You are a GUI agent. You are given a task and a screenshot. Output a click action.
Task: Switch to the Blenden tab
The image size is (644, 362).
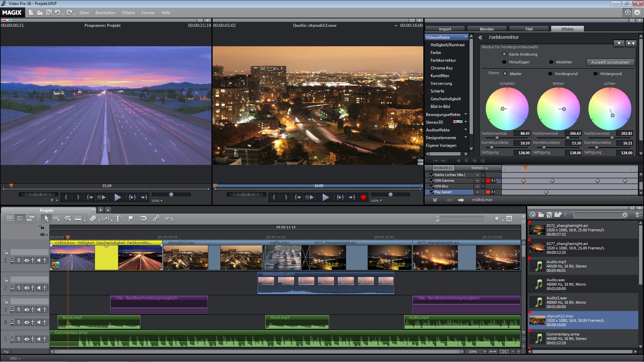[x=487, y=29]
